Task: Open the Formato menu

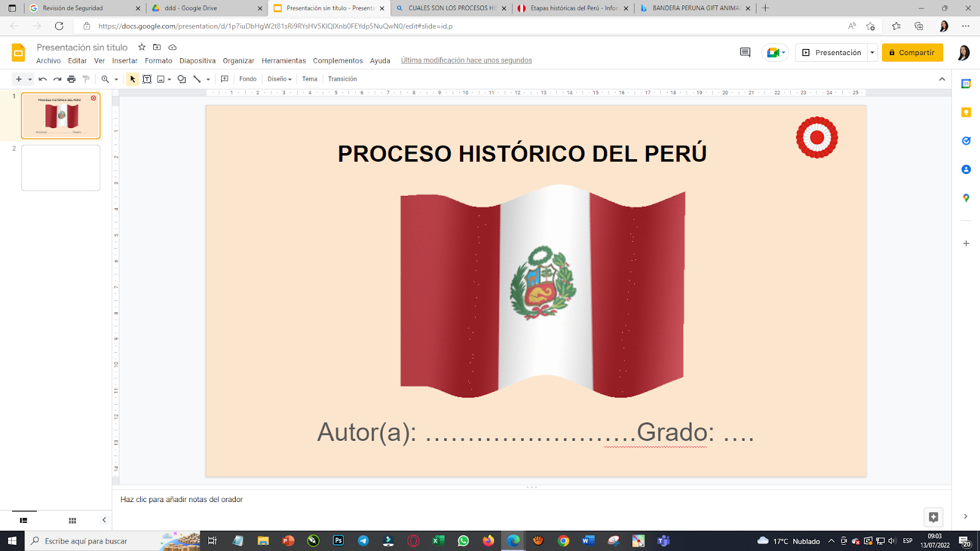Action: [x=159, y=61]
